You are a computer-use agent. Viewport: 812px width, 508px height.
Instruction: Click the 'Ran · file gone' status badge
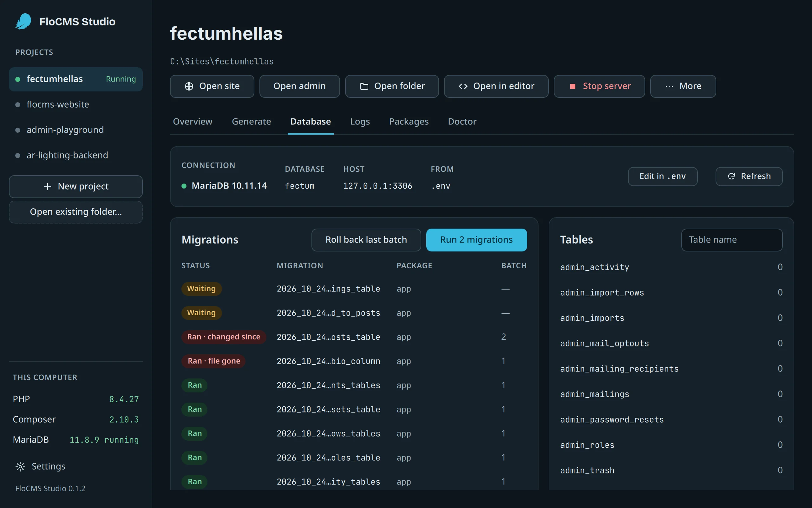click(x=214, y=361)
